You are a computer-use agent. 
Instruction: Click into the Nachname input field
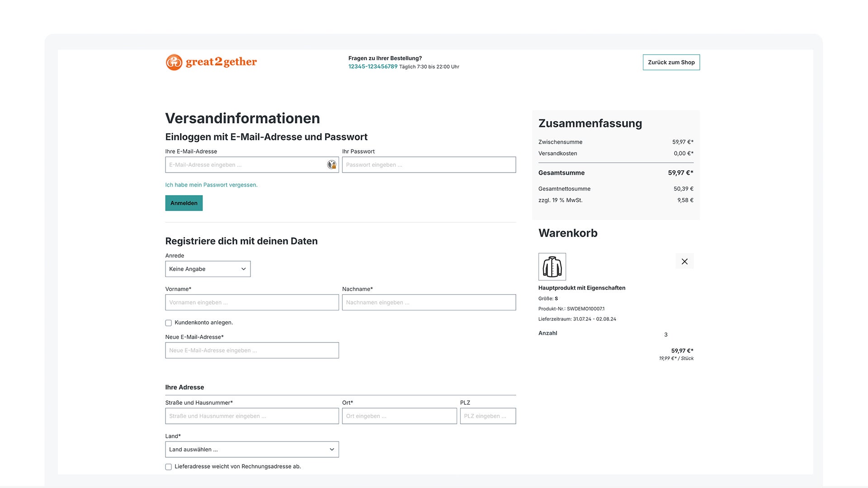(x=429, y=302)
